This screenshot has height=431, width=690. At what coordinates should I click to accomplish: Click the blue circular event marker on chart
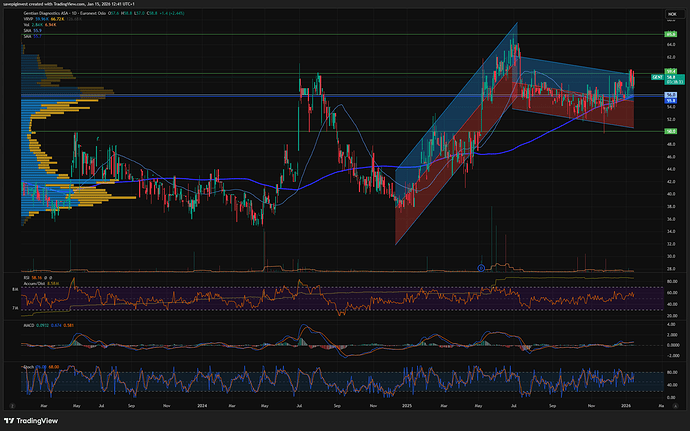pos(481,267)
